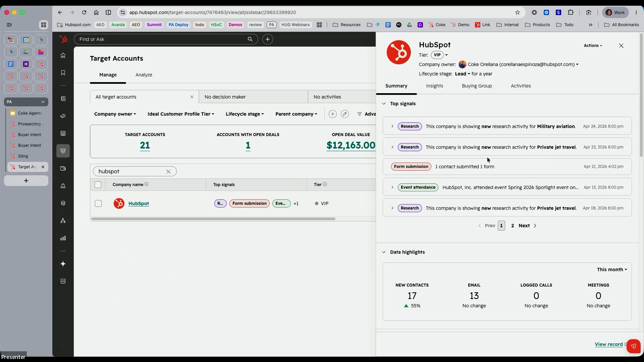
Task: Collapse the Top signals section
Action: click(384, 104)
